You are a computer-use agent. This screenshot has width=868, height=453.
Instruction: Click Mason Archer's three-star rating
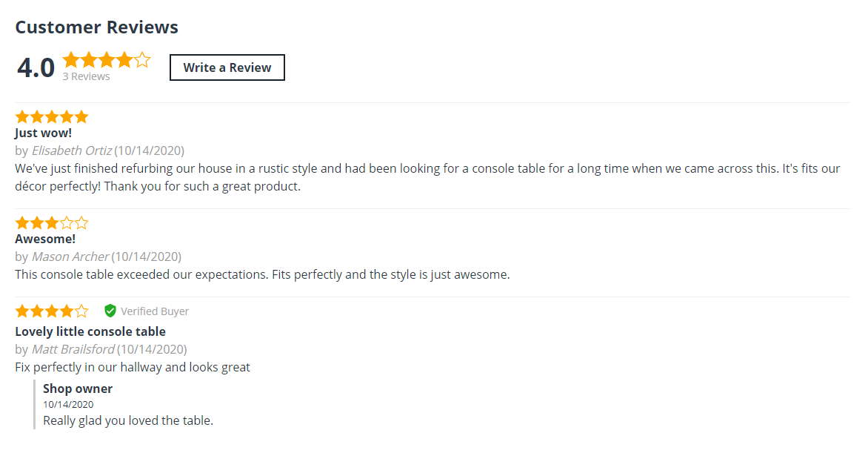click(x=52, y=222)
